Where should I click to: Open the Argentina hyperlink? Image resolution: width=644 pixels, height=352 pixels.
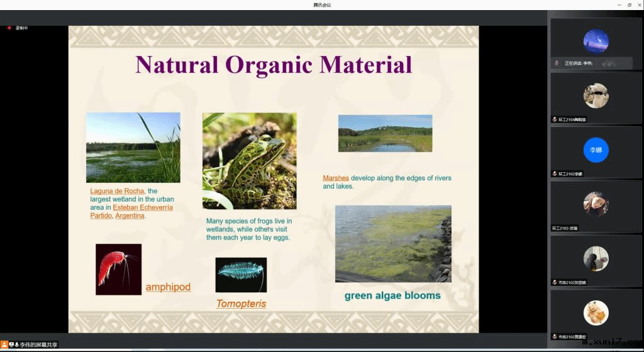pyautogui.click(x=130, y=216)
